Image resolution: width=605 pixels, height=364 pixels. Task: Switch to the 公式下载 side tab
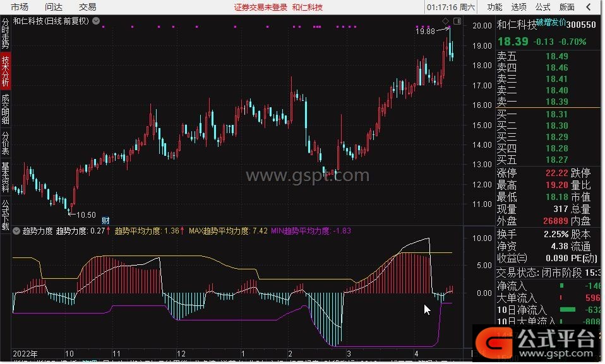(6, 214)
